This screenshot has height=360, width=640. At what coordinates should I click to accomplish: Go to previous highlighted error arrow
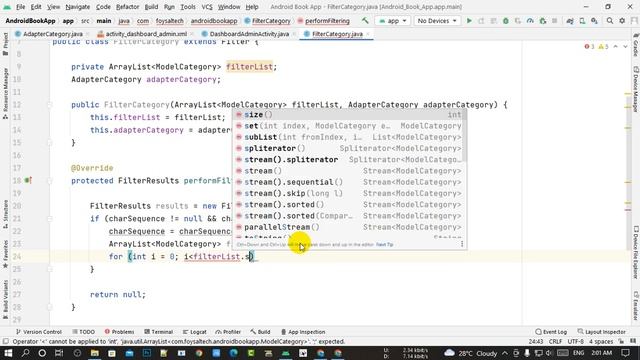coord(616,47)
